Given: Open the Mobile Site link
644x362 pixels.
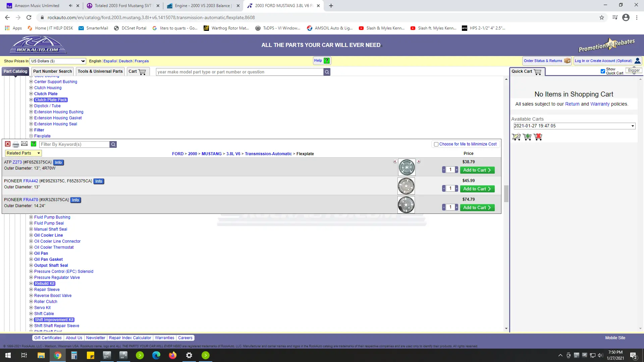Looking at the screenshot, I should (x=615, y=338).
